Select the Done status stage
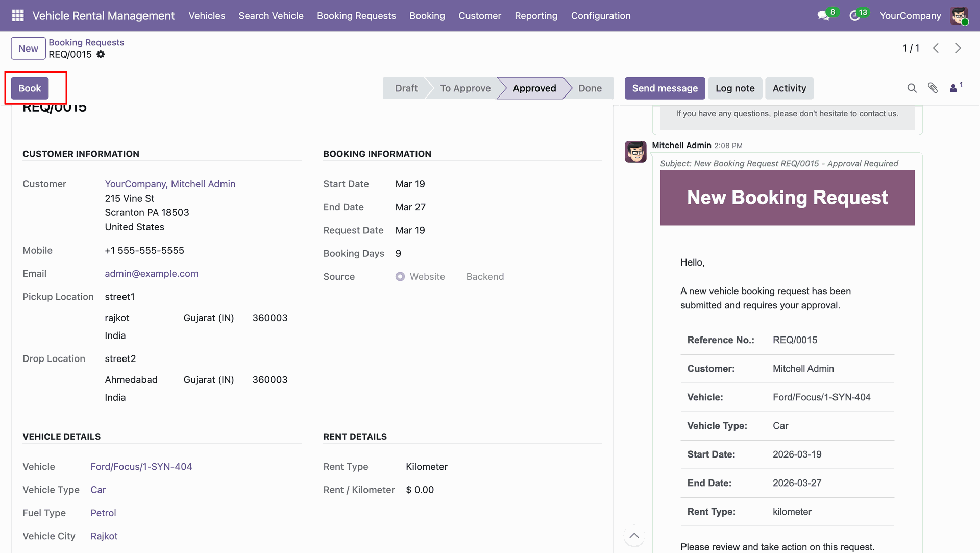The image size is (980, 553). point(590,88)
